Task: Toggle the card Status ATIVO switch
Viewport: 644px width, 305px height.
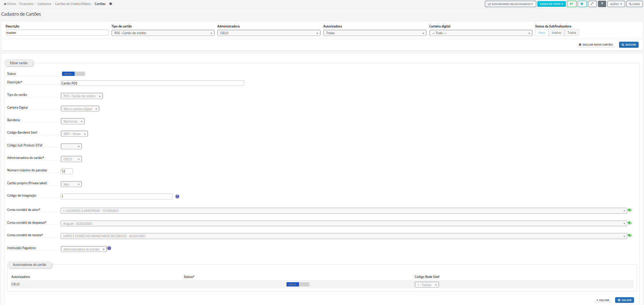Action: point(73,74)
